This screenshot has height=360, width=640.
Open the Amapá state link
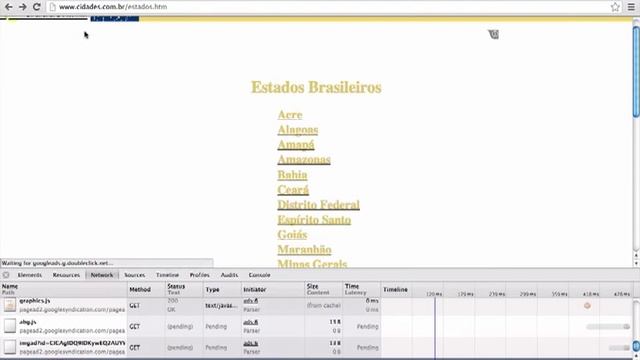tap(296, 145)
